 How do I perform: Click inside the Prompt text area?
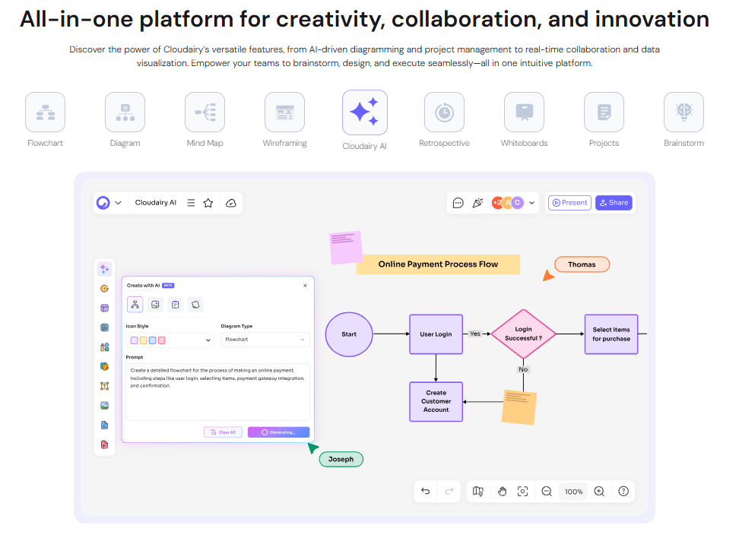(217, 391)
